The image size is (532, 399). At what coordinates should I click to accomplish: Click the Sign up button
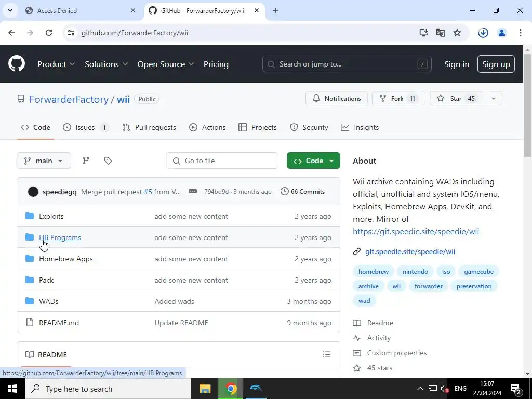click(496, 64)
